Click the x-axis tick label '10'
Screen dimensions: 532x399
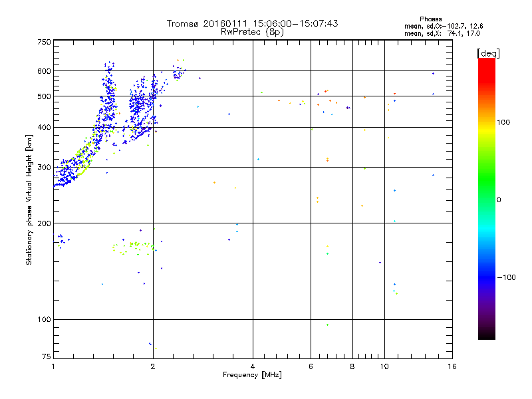[384, 366]
